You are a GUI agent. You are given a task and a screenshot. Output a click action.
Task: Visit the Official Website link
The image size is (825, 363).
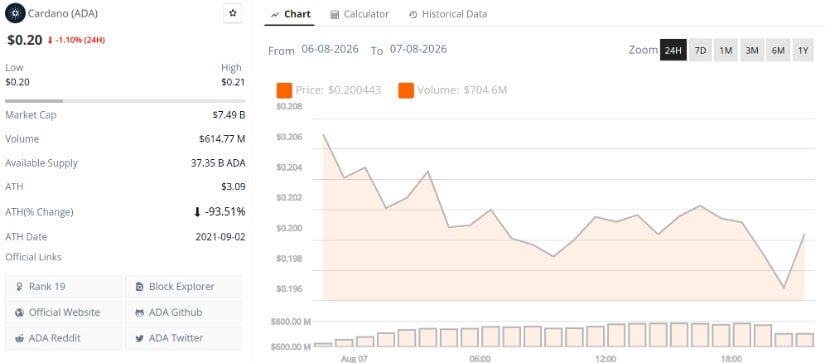64,312
